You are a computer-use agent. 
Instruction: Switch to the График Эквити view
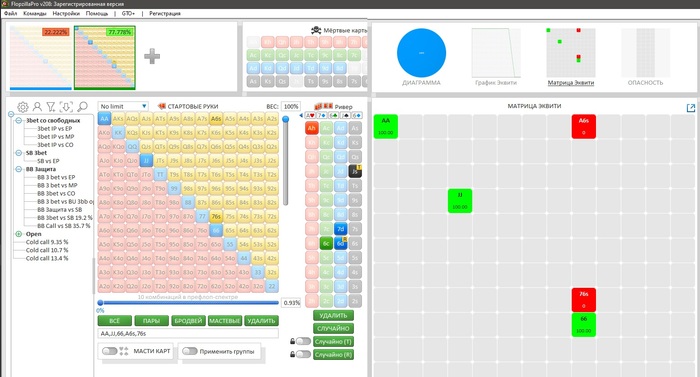point(496,57)
